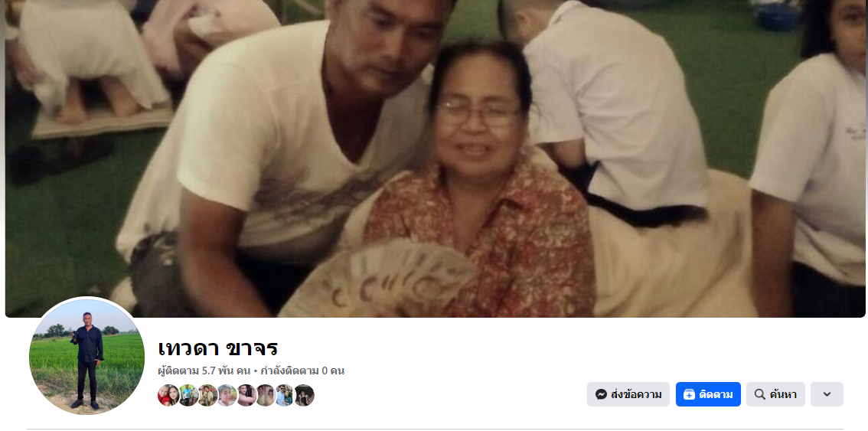Open the third follower avatar

tap(207, 395)
